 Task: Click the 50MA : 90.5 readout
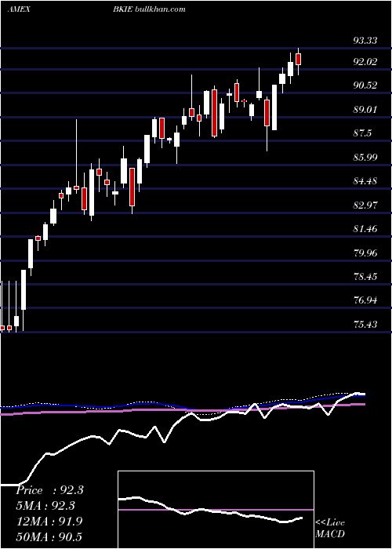pos(49,536)
